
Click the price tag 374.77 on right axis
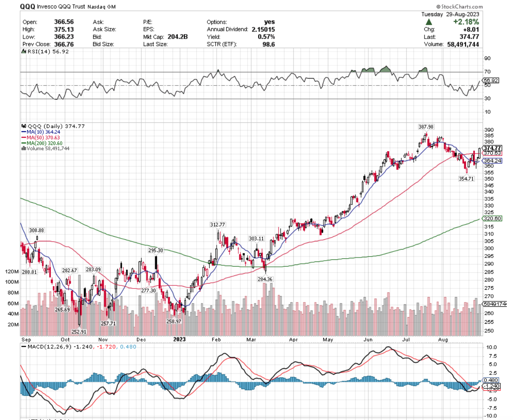pos(492,148)
